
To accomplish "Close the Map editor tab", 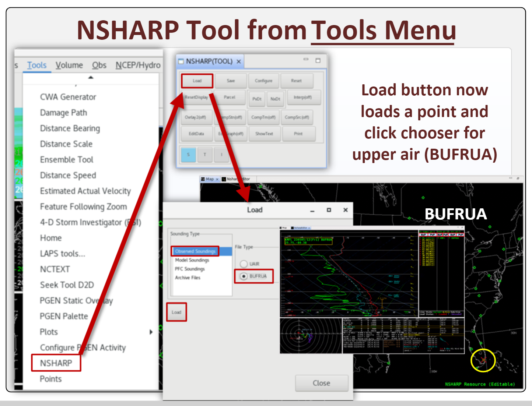I will point(217,179).
